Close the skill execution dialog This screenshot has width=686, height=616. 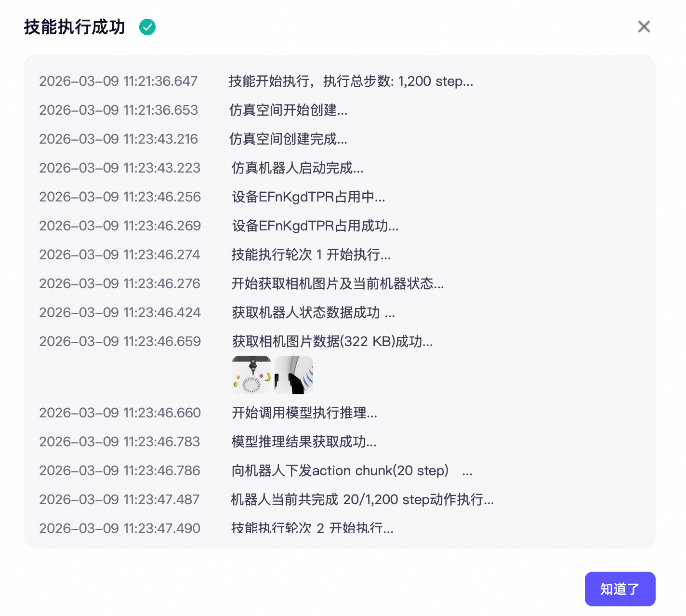[x=644, y=27]
